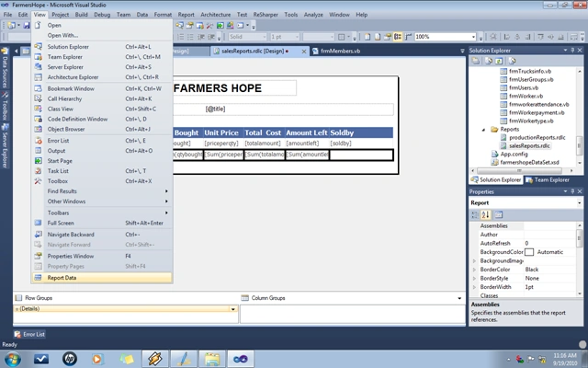Expand the BorderStyle property
The height and width of the screenshot is (368, 588).
474,278
